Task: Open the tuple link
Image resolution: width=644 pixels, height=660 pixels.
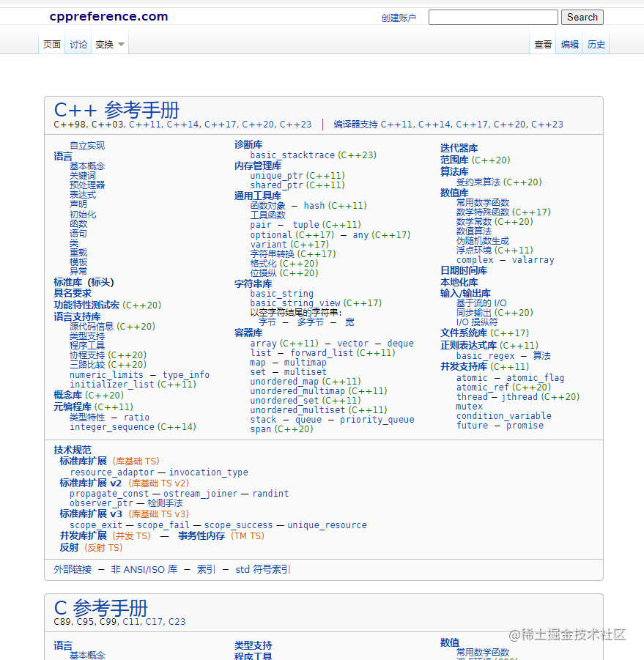Action: tap(306, 225)
